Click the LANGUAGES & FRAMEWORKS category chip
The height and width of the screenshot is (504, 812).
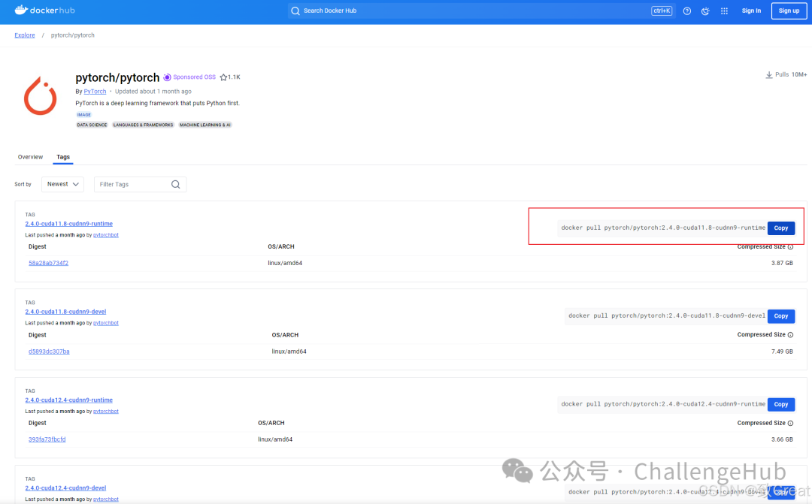pyautogui.click(x=144, y=125)
